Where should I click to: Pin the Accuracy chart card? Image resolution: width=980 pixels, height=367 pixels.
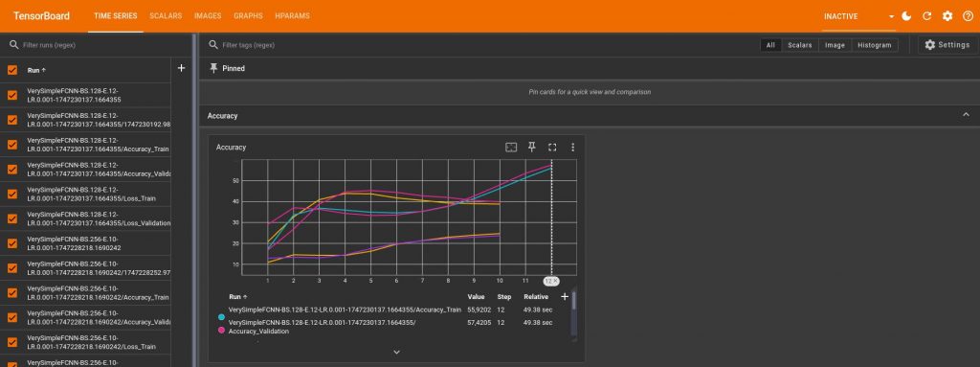[532, 148]
